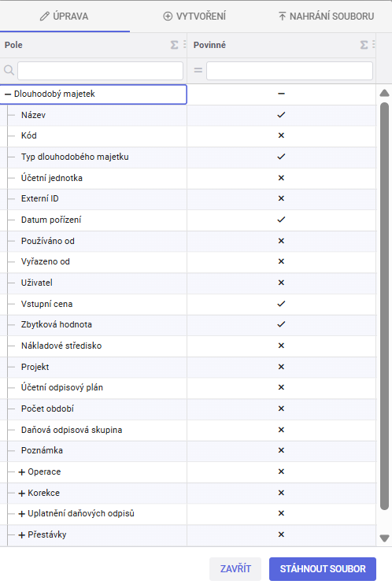Viewport: 392px width, 588px height.
Task: Expand the Uplatnění daňových odpisů node
Action: pos(22,514)
